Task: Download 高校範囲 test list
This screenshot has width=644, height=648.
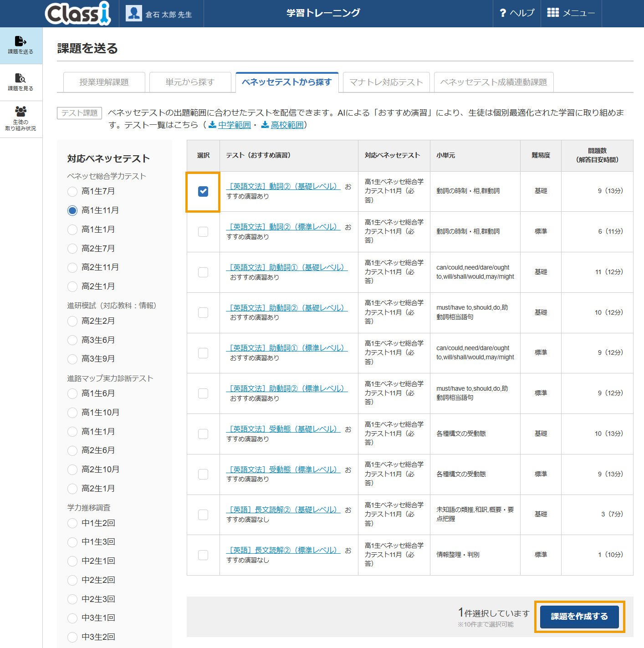Action: pyautogui.click(x=287, y=125)
